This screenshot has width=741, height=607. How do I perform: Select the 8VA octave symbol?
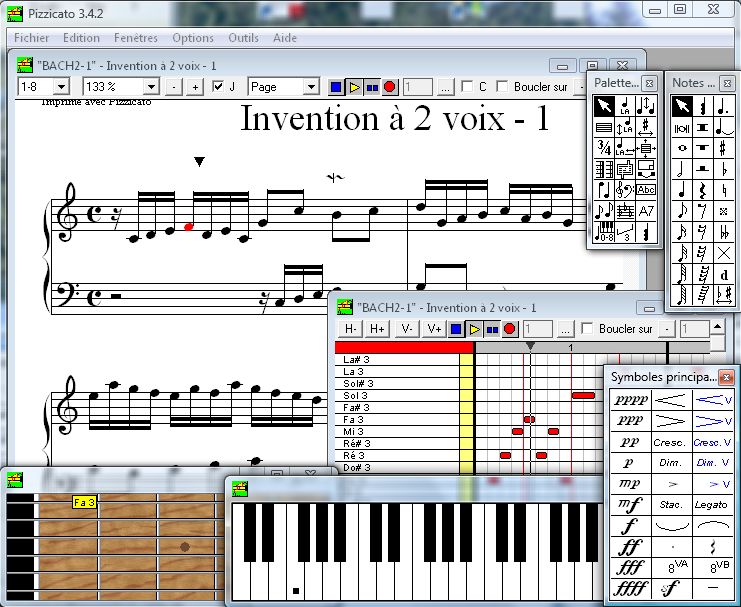pos(671,567)
